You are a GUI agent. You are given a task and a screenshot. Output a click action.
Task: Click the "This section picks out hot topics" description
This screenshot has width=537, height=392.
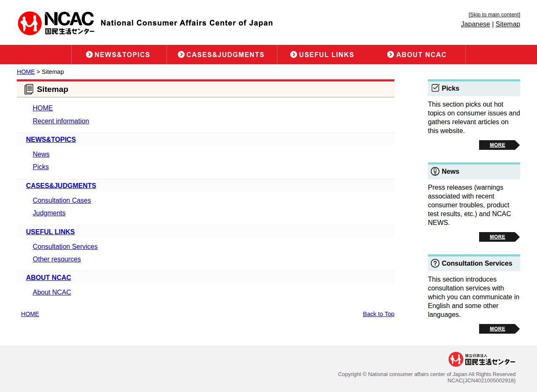point(474,118)
